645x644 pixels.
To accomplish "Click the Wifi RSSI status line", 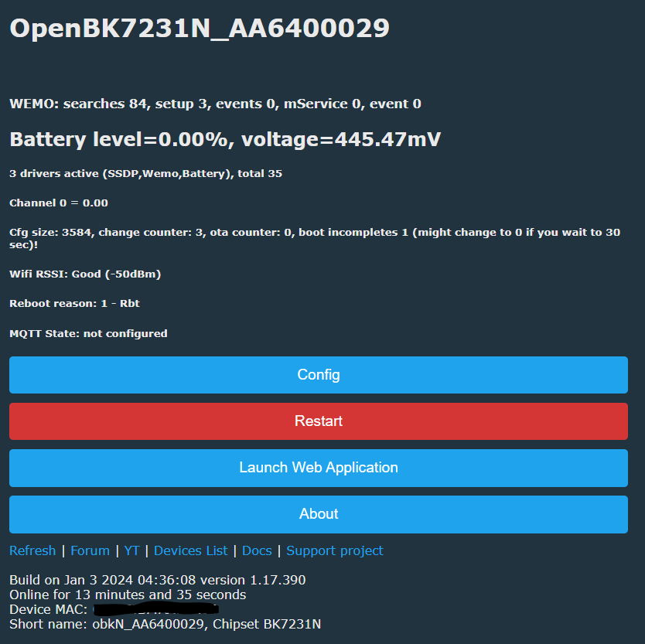I will click(85, 274).
